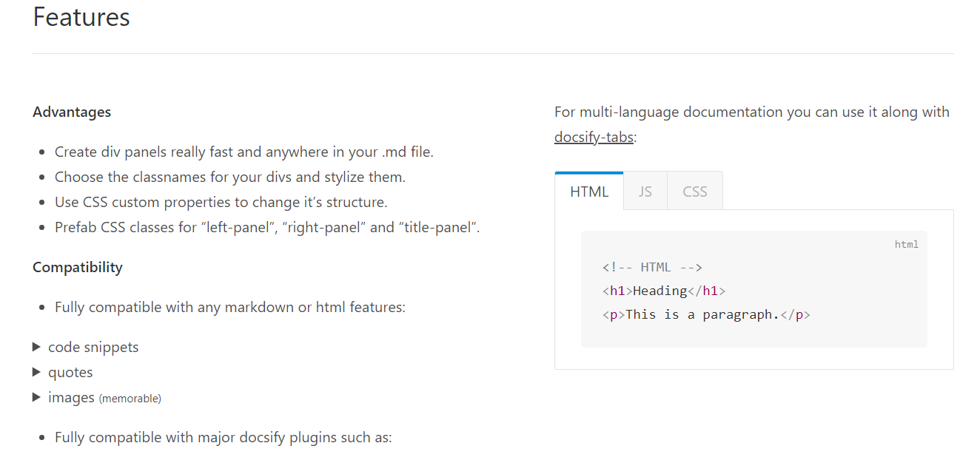
Task: Click the "Advantages" subheading
Action: point(72,112)
